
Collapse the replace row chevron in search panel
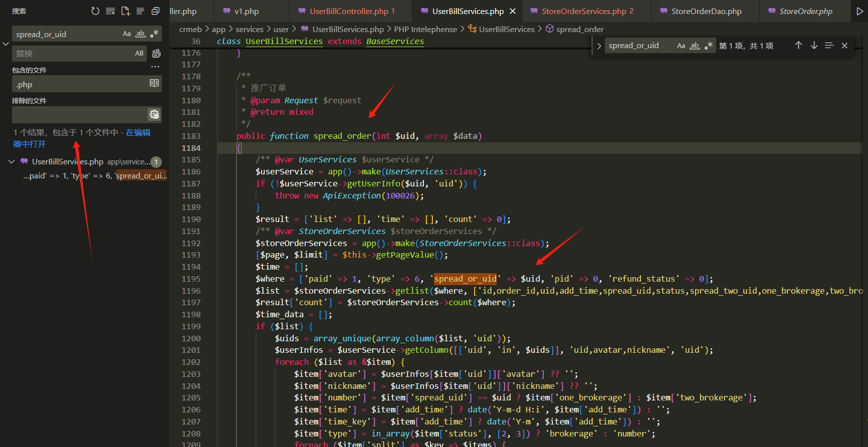point(6,44)
